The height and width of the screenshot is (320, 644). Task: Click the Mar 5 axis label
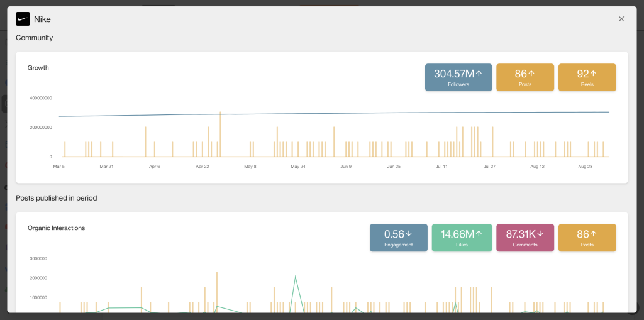tap(58, 167)
